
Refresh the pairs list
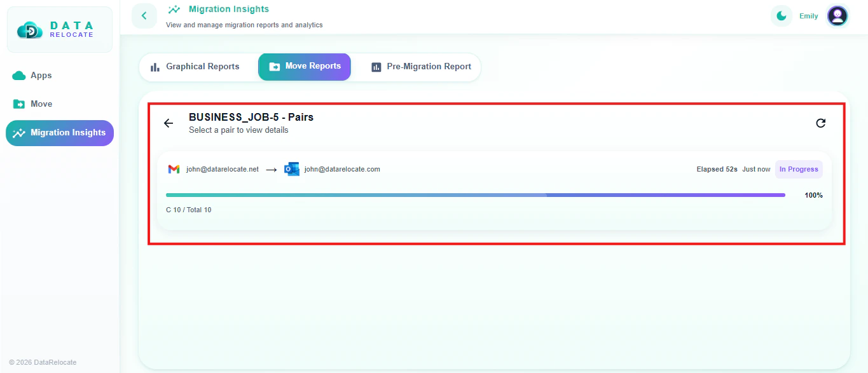[821, 123]
